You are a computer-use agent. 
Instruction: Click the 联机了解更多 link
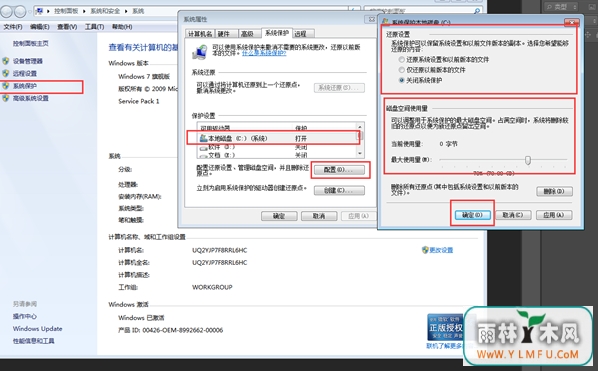[x=445, y=346]
